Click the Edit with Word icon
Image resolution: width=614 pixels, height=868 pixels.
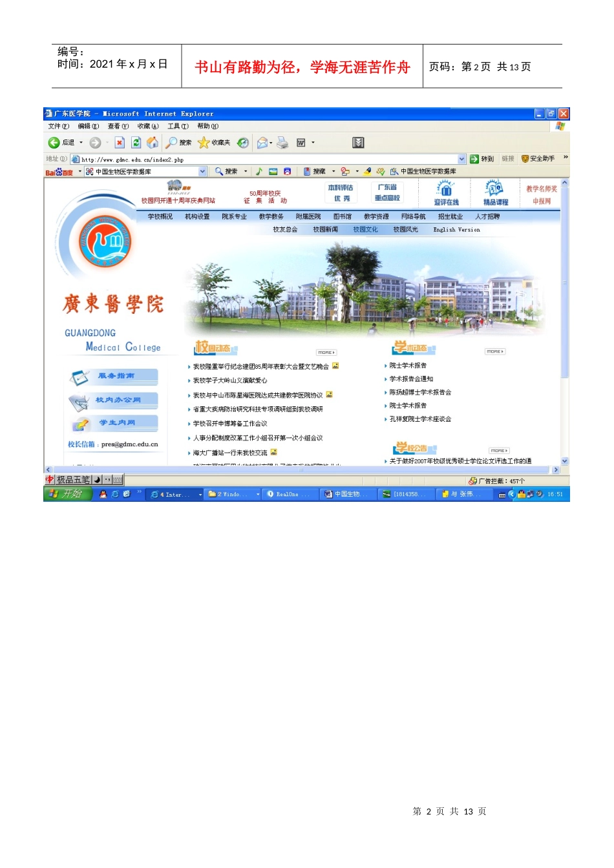point(301,143)
